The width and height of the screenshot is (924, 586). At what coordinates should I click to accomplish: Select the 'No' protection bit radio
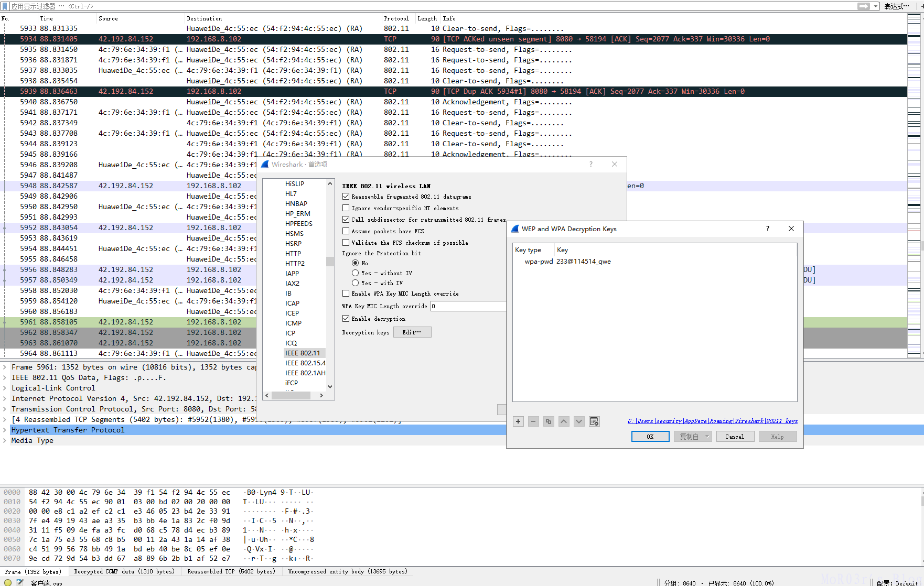[x=355, y=263]
